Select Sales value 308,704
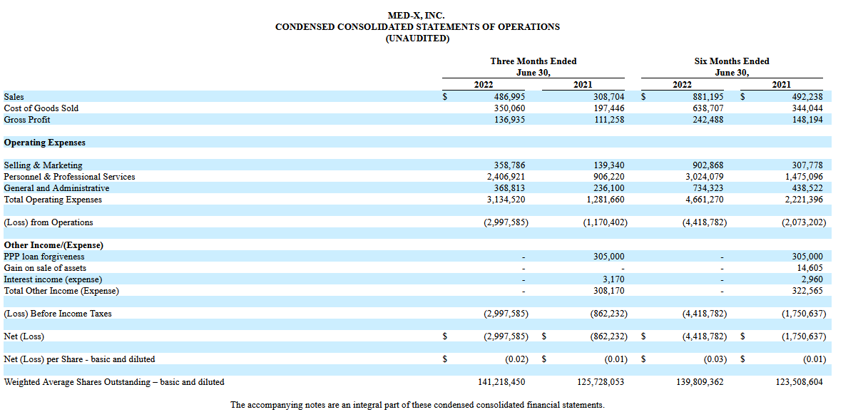868x412 pixels. coord(608,97)
